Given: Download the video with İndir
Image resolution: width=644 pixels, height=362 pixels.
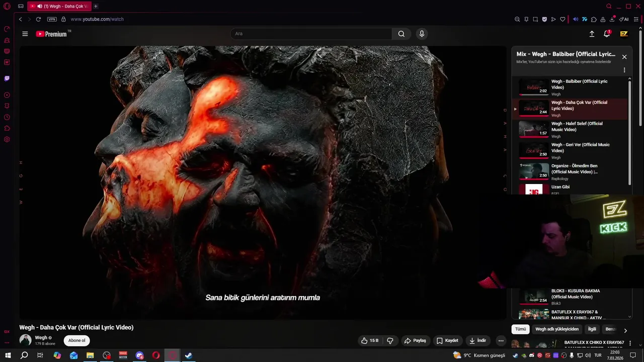Looking at the screenshot, I should pos(477,340).
